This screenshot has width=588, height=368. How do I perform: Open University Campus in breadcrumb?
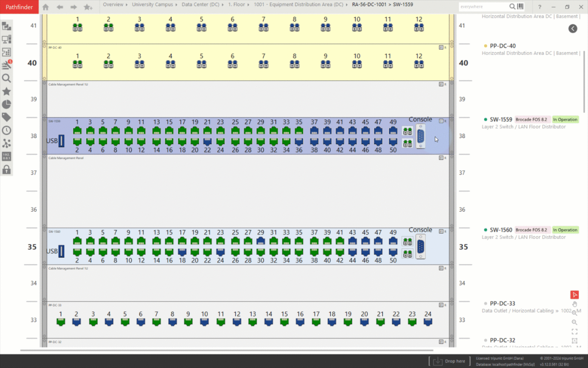pos(152,5)
